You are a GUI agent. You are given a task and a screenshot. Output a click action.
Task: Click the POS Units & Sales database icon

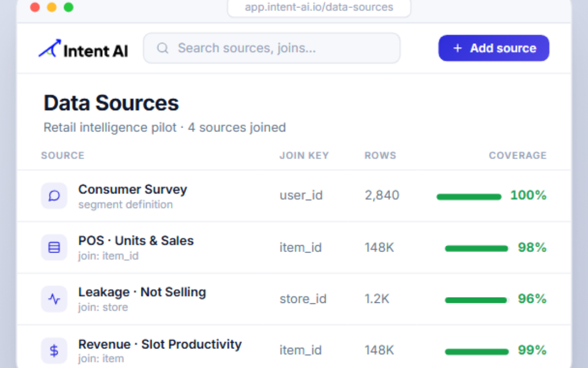pyautogui.click(x=54, y=247)
